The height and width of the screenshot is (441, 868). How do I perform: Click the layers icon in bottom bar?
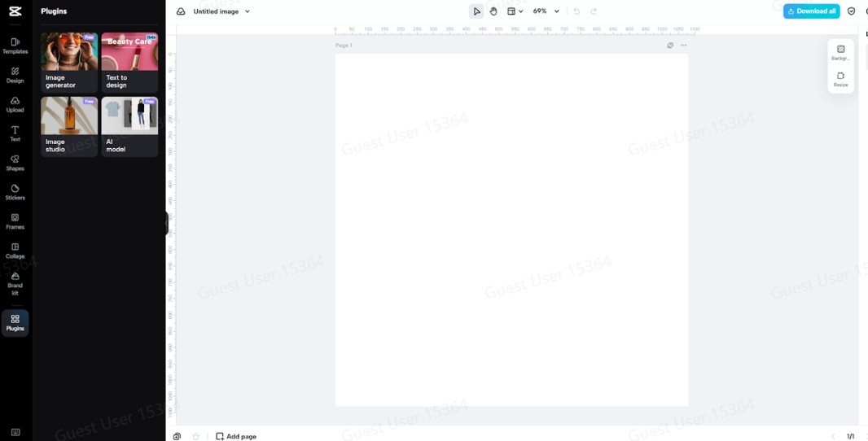click(x=178, y=437)
